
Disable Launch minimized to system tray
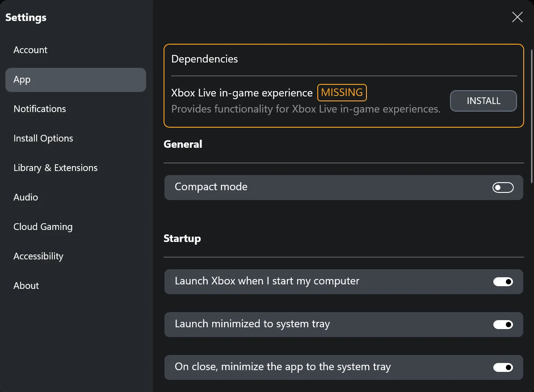(503, 325)
